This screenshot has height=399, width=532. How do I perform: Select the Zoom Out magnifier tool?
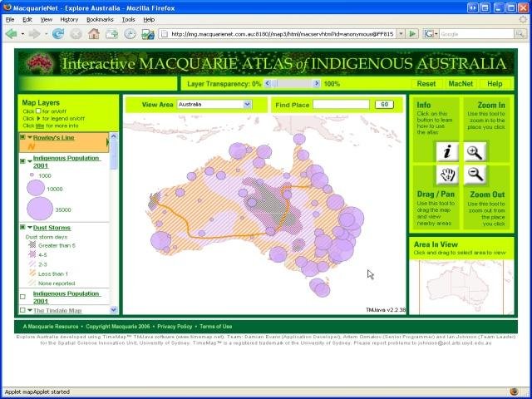tap(475, 175)
